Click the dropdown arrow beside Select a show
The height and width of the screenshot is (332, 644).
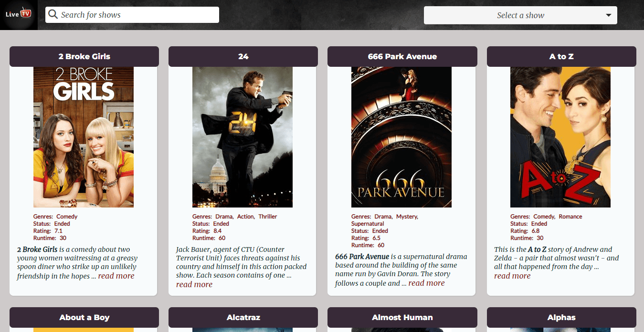609,15
